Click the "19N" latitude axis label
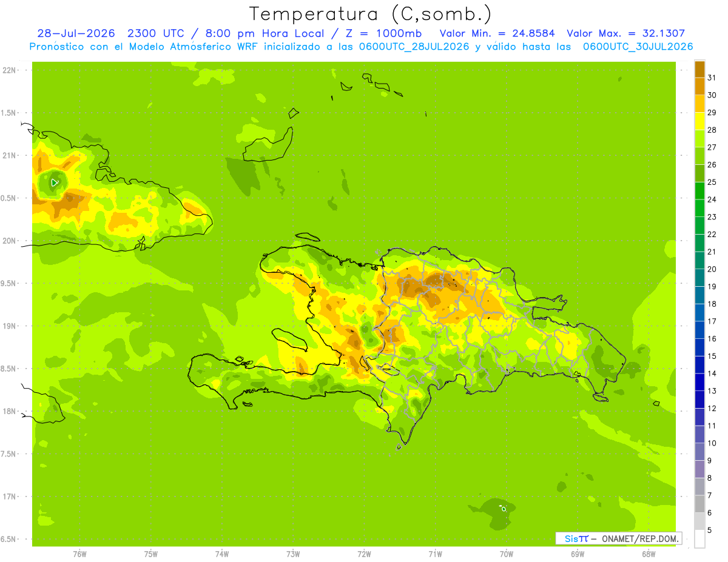The image size is (728, 562). click(x=9, y=326)
